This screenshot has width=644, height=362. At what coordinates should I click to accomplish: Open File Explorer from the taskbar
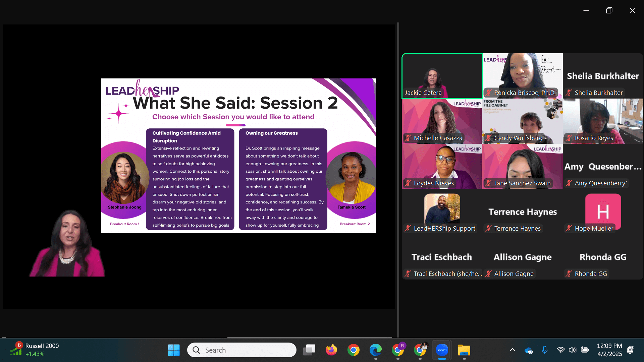coord(464,350)
